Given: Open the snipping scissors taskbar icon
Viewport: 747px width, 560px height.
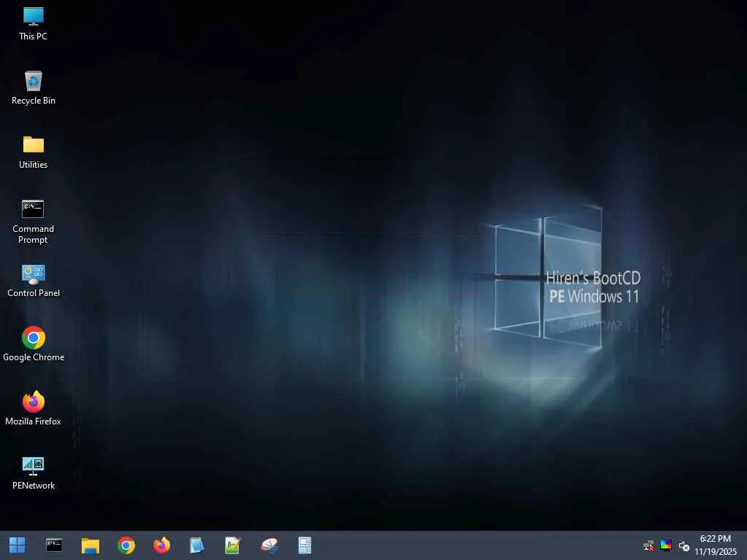Looking at the screenshot, I should tap(269, 545).
